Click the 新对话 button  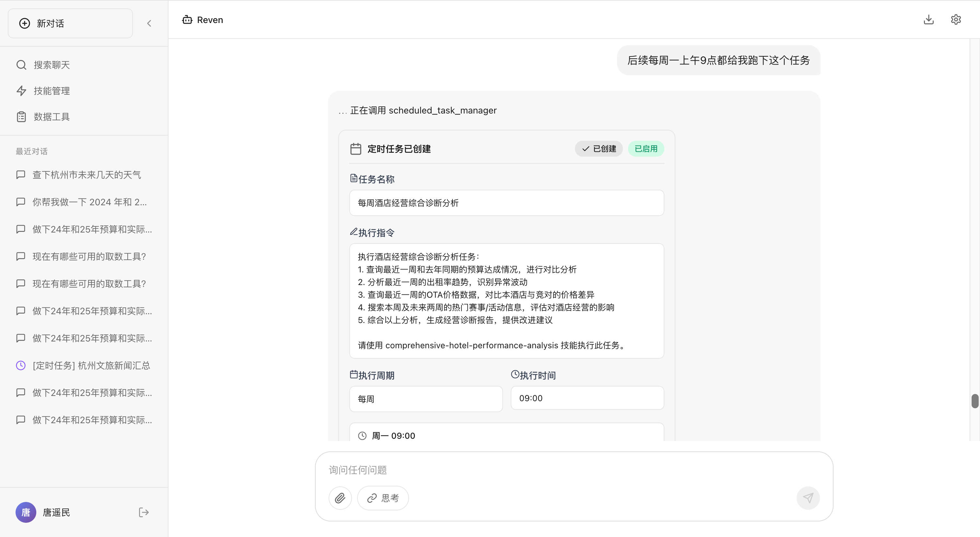tap(70, 23)
